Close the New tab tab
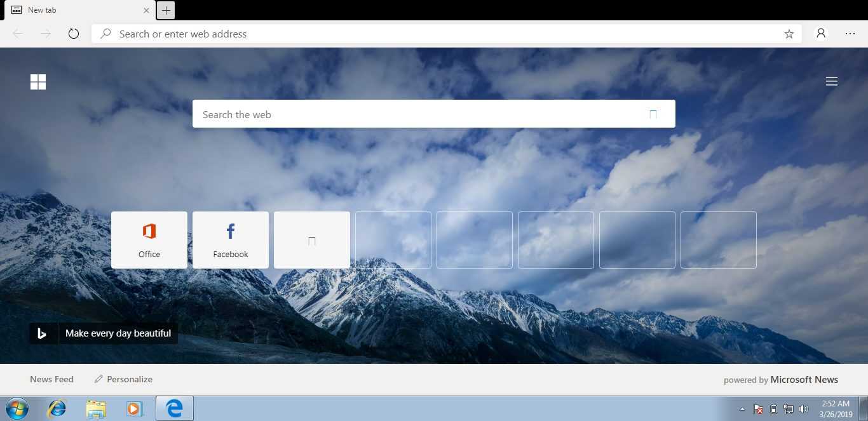The height and width of the screenshot is (421, 868). 147,10
